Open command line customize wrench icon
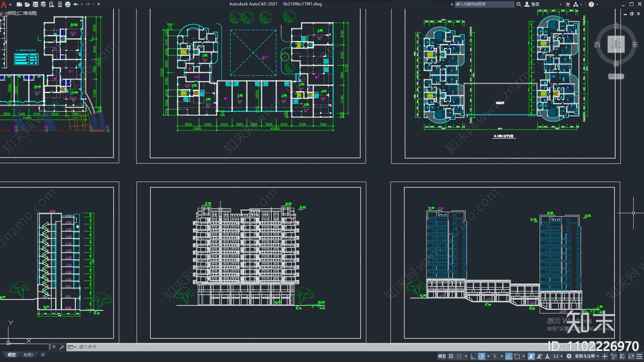Screen dimensions: 644x362 coord(62,347)
